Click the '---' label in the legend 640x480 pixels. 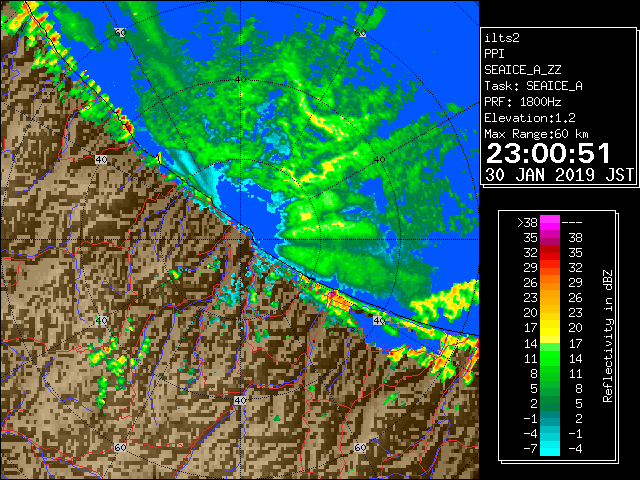pos(572,223)
